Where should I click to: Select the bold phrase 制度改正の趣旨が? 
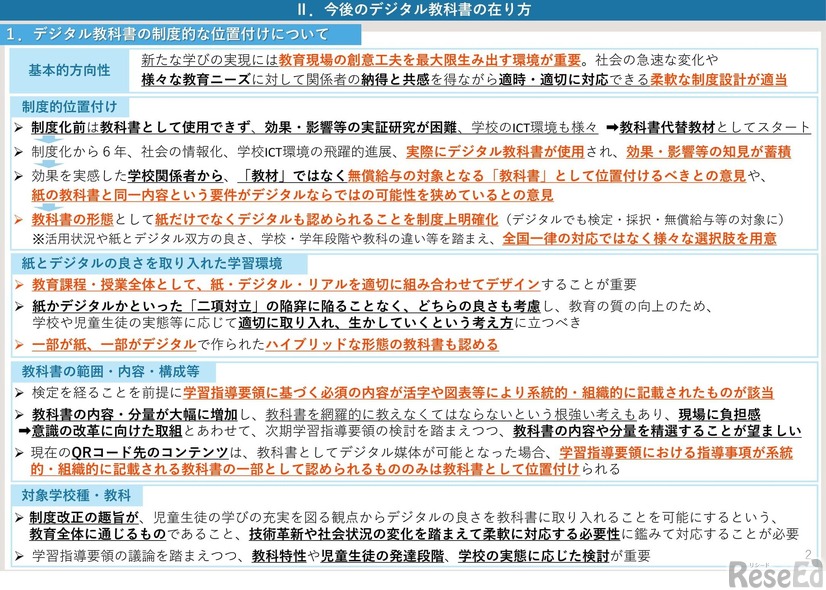[84, 517]
